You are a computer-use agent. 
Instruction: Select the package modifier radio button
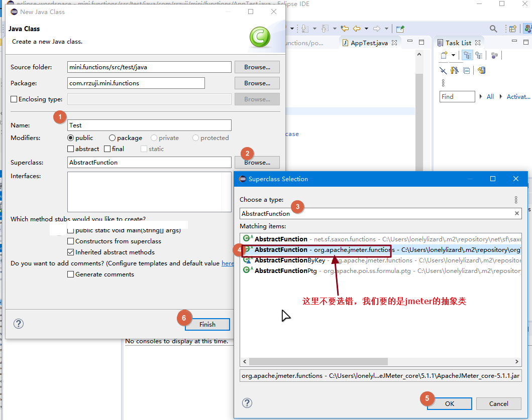113,138
